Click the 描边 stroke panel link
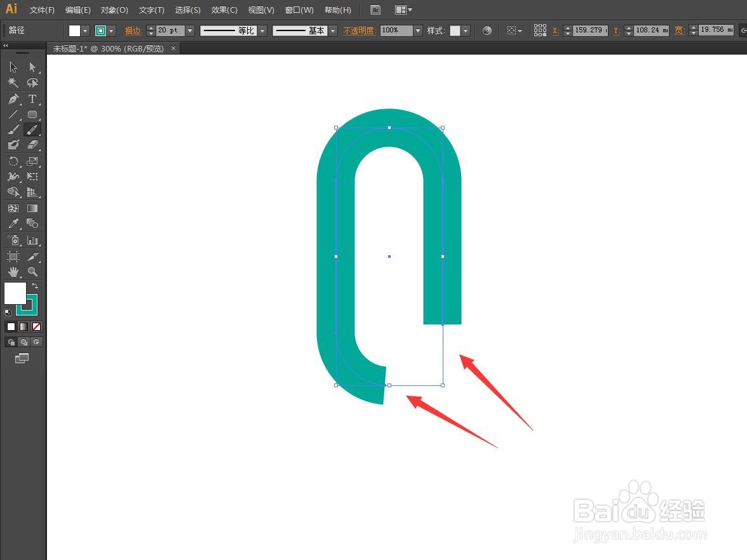The width and height of the screenshot is (747, 560). (x=133, y=31)
